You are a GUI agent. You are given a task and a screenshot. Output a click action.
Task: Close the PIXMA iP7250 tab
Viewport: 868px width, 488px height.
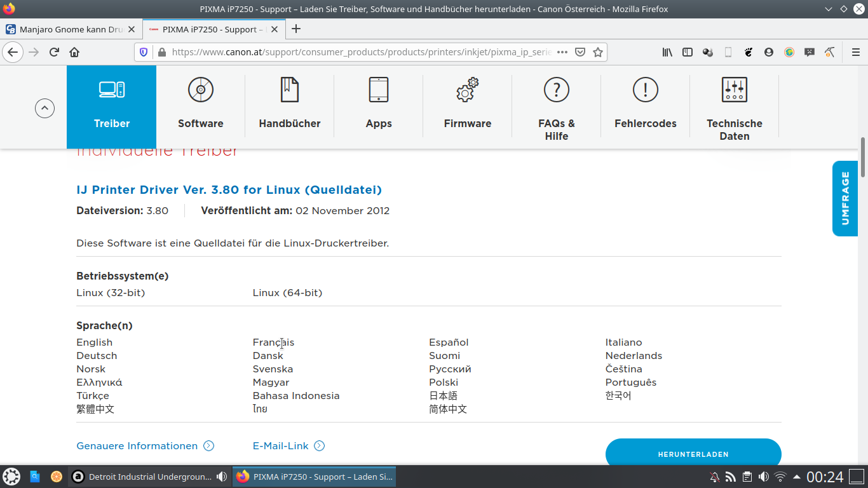point(276,29)
